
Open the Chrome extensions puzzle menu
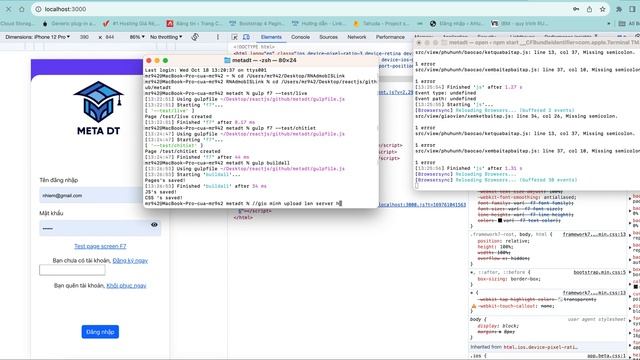[x=619, y=9]
